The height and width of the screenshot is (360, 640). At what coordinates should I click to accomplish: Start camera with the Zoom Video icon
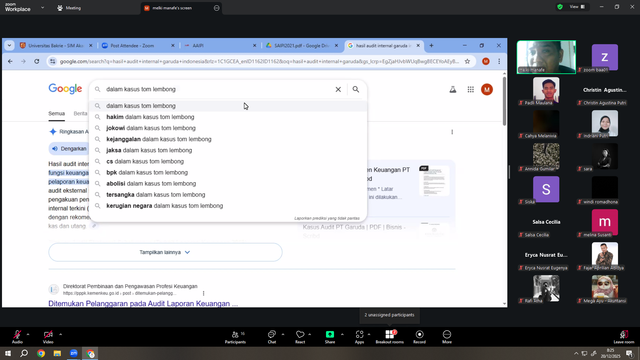point(48,335)
